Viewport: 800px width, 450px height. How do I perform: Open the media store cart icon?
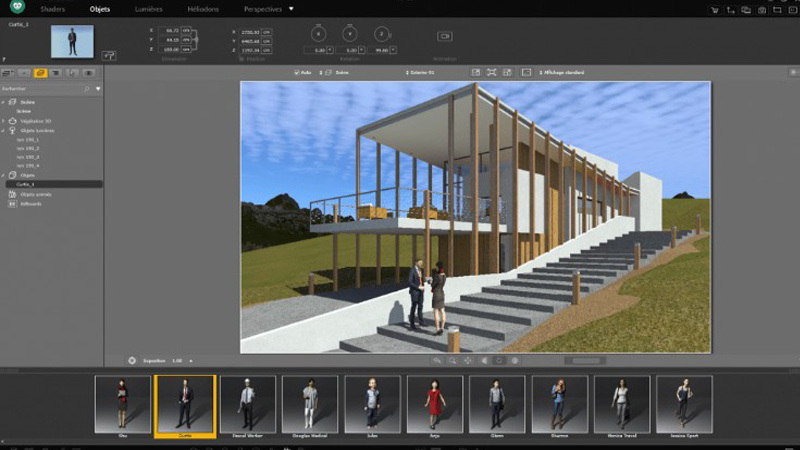point(715,10)
